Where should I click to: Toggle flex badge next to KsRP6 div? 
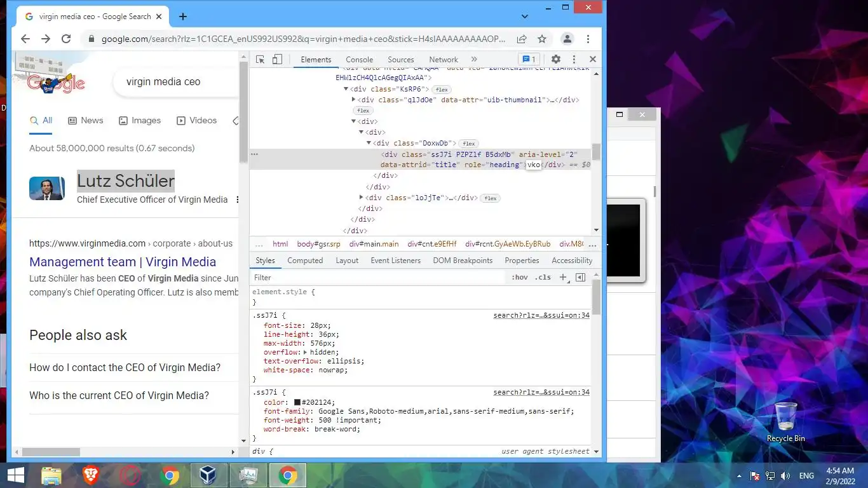point(442,90)
